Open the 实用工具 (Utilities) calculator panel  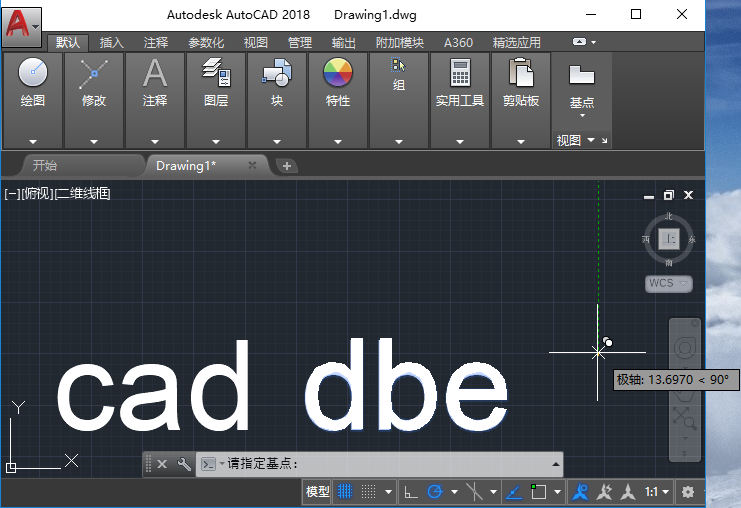click(460, 82)
